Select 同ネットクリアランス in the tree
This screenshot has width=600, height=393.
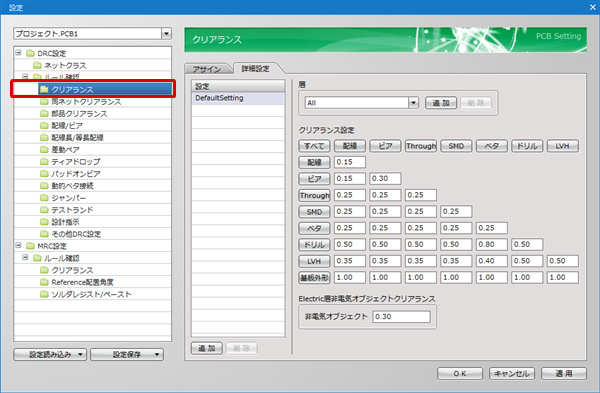(86, 101)
